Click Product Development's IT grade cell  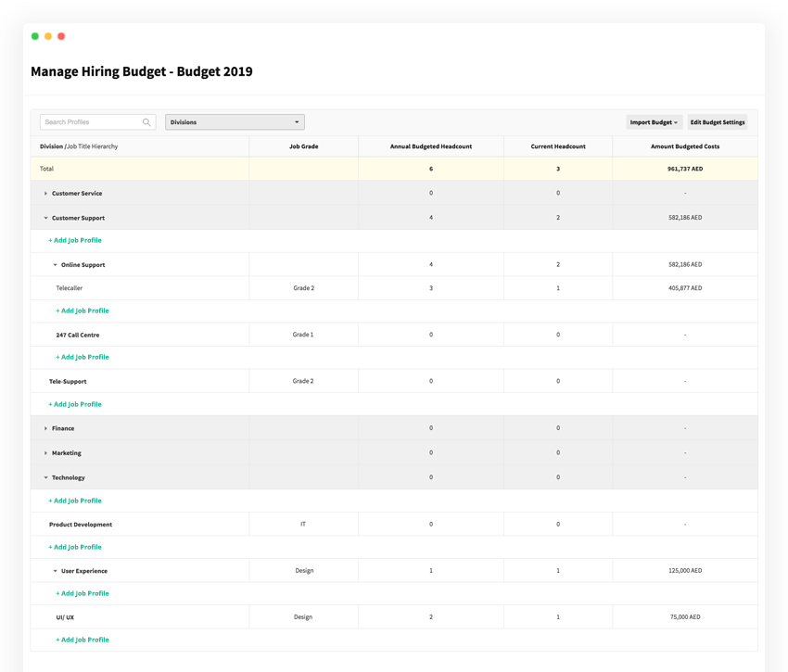[x=303, y=524]
